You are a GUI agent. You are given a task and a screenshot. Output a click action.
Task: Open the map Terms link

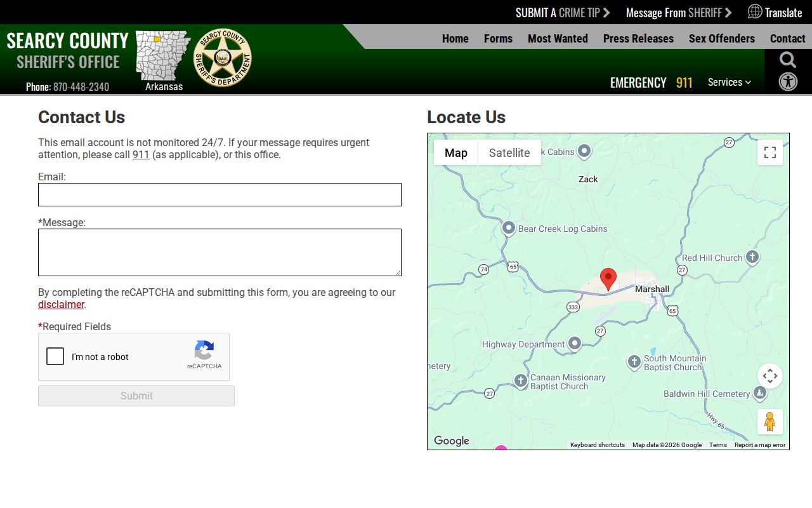coord(718,445)
